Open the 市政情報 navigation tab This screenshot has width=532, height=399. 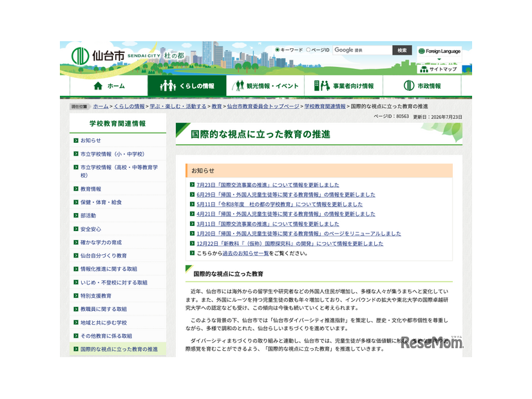pos(422,86)
